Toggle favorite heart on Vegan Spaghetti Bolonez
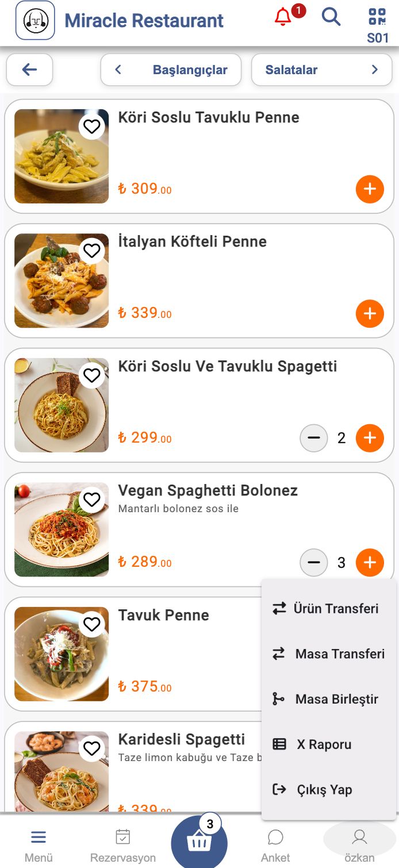Image resolution: width=399 pixels, height=868 pixels. coord(92,500)
